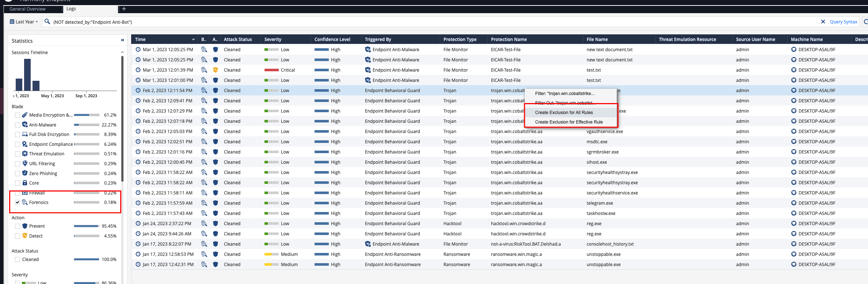Click the Prevent 95.45% percentage bar
Screen dimensions: 868x284
click(87, 226)
